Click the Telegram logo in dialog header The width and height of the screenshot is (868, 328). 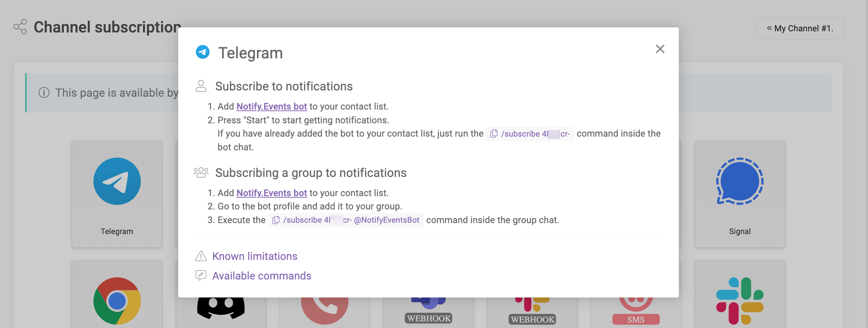[x=203, y=52]
